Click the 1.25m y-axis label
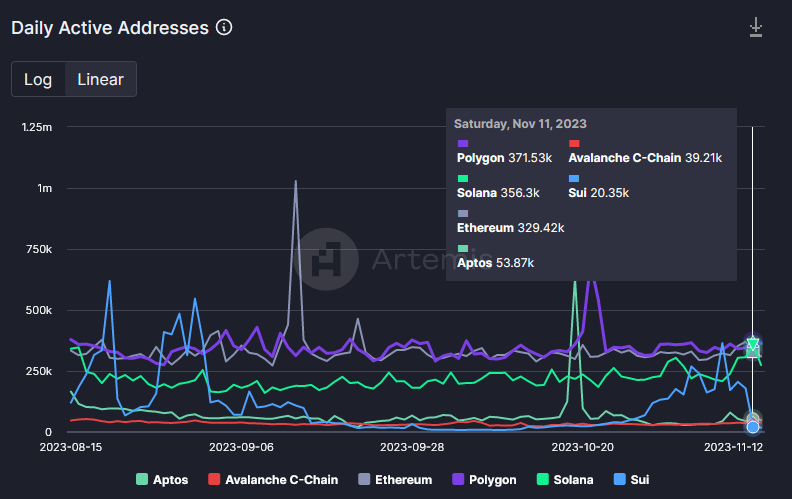This screenshot has width=792, height=499. pyautogui.click(x=36, y=127)
